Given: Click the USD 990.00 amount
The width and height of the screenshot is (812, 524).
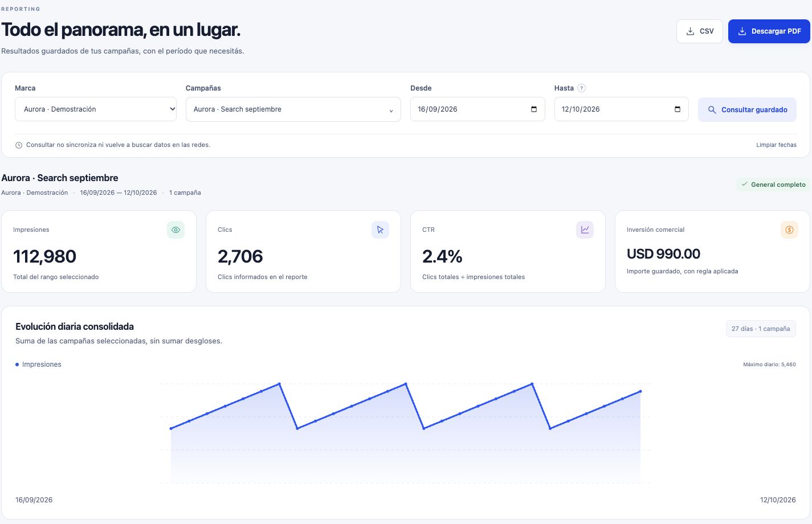Looking at the screenshot, I should pyautogui.click(x=663, y=254).
